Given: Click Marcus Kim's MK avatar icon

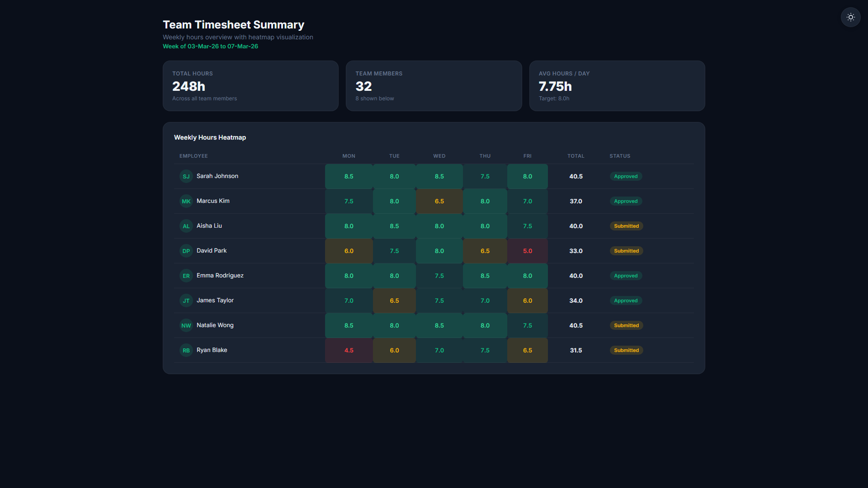Looking at the screenshot, I should point(186,201).
